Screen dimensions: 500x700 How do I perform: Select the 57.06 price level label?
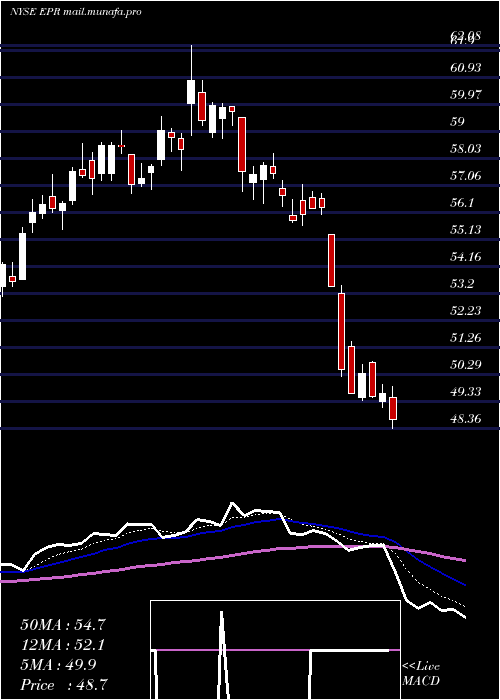tap(466, 176)
